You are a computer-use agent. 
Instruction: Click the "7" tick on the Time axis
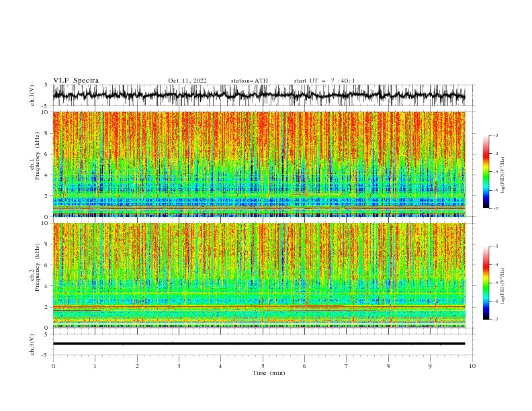(347, 366)
